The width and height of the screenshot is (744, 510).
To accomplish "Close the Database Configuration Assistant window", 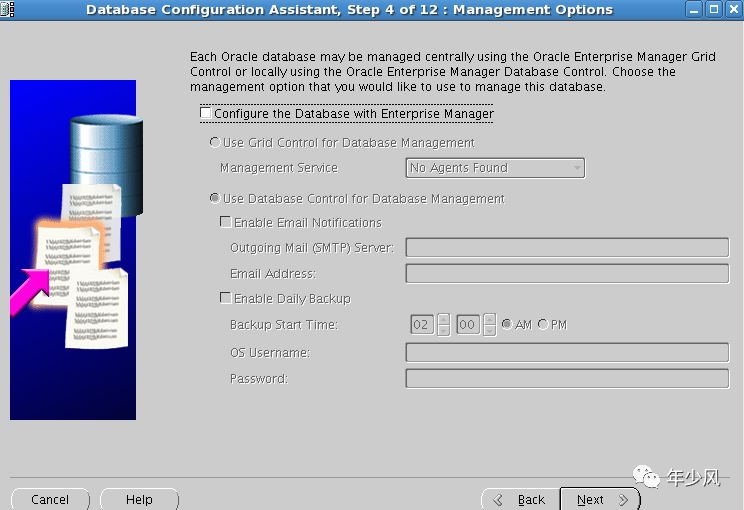I will coord(734,9).
